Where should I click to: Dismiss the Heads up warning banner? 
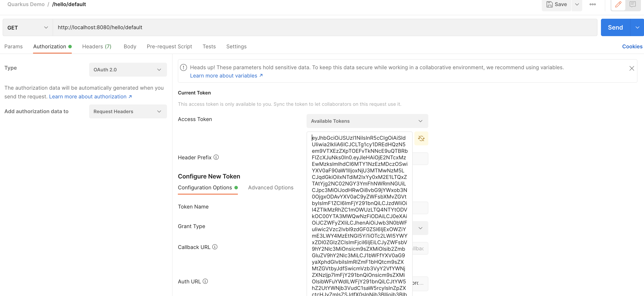click(x=632, y=69)
